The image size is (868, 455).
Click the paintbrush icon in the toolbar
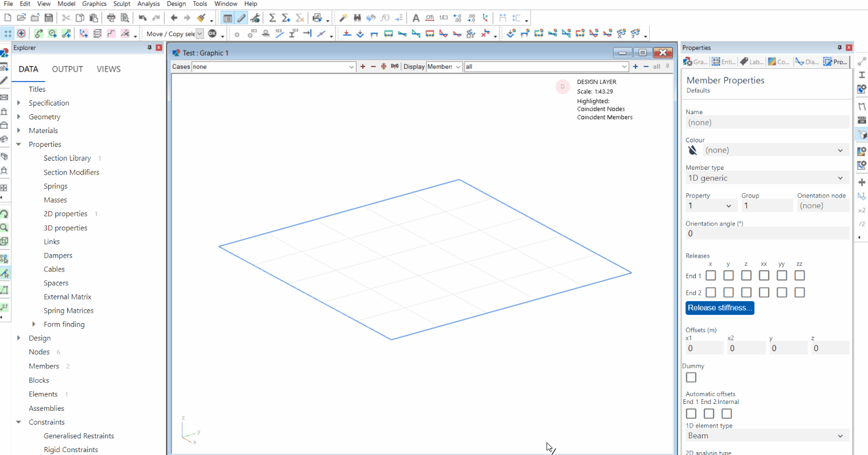201,18
